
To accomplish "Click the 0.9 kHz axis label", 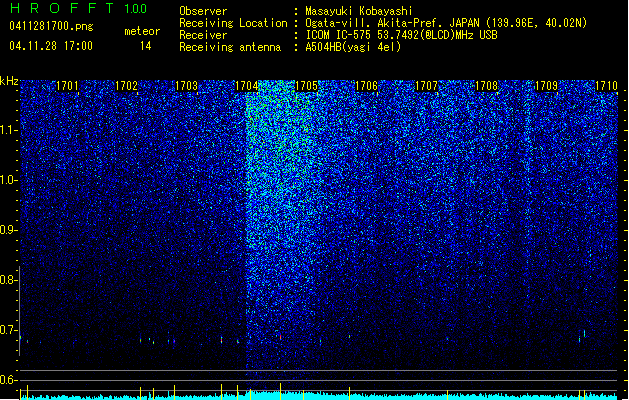I will point(9,230).
